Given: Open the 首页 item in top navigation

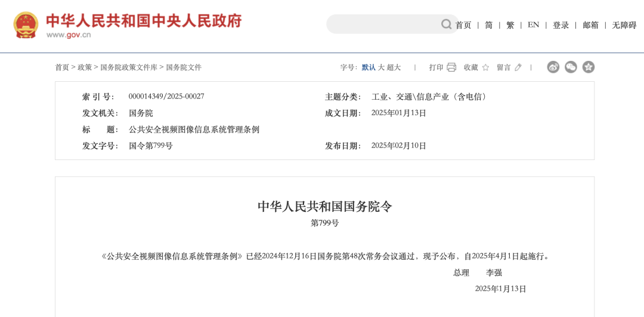Looking at the screenshot, I should click(x=463, y=25).
